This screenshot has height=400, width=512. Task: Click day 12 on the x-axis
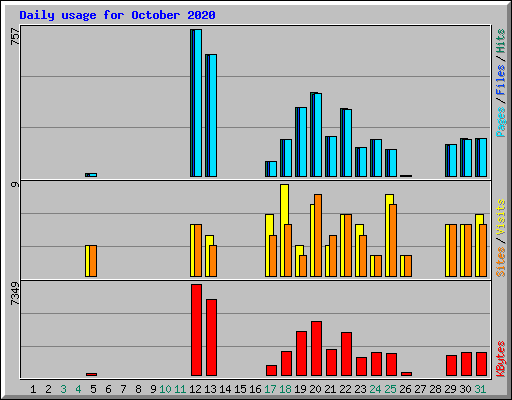(195, 389)
